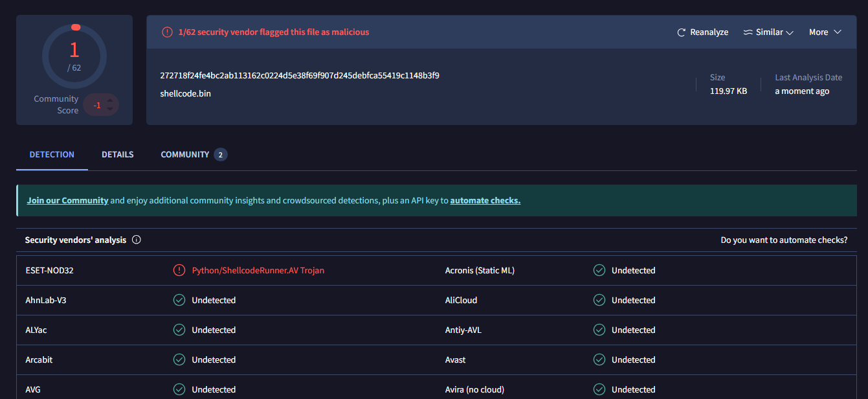Image resolution: width=868 pixels, height=399 pixels.
Task: Follow the Join our Community link
Action: tap(67, 201)
